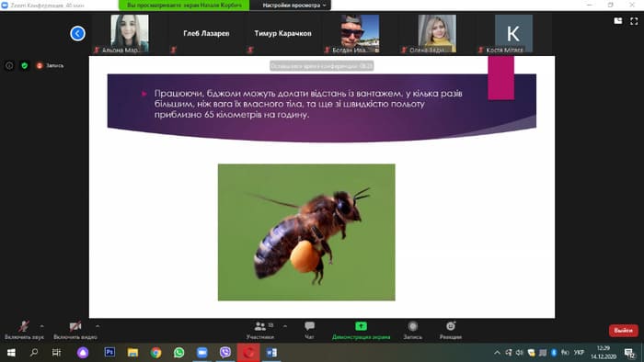Open the Чат chat panel
Image resolution: width=644 pixels, height=362 pixels.
tap(309, 330)
